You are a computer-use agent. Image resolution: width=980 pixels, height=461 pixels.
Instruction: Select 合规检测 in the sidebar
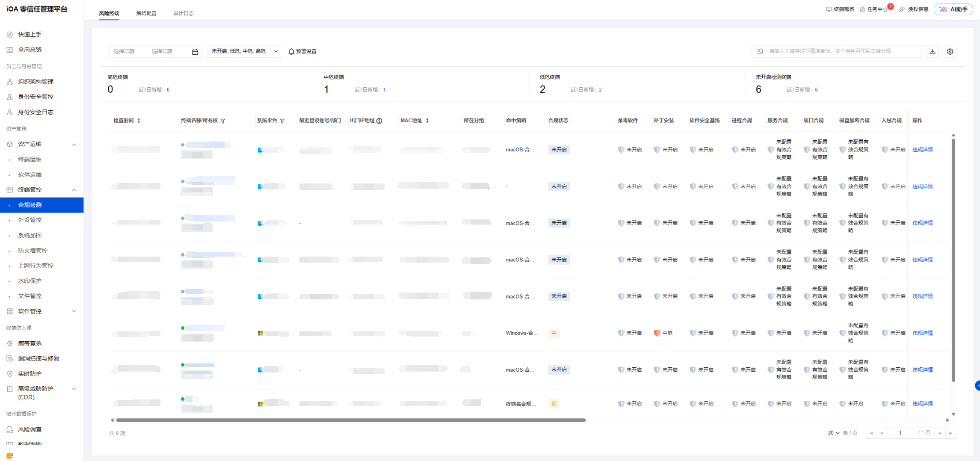point(41,205)
